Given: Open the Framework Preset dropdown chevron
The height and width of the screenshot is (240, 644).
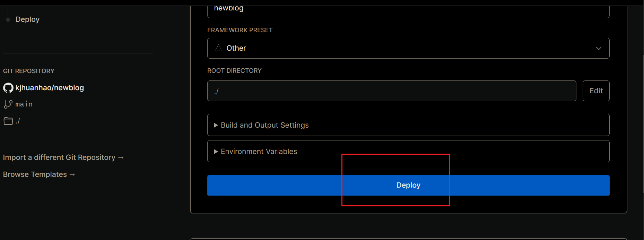Looking at the screenshot, I should 599,48.
